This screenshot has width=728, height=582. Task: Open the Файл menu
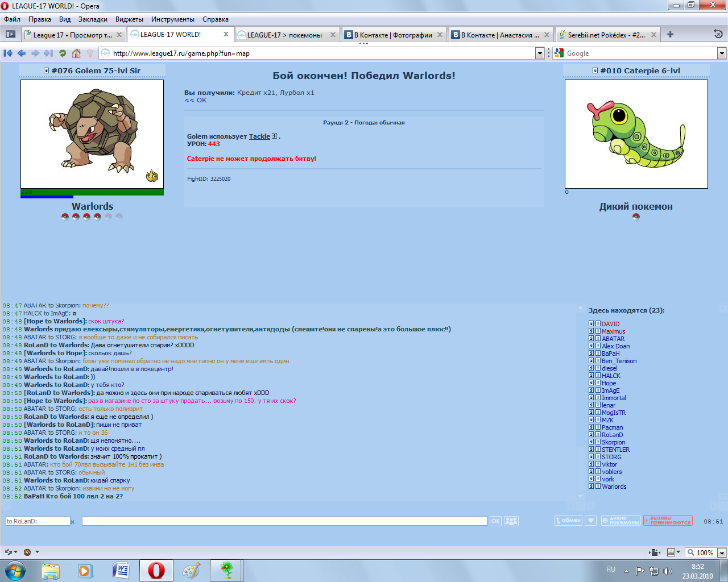click(x=13, y=19)
